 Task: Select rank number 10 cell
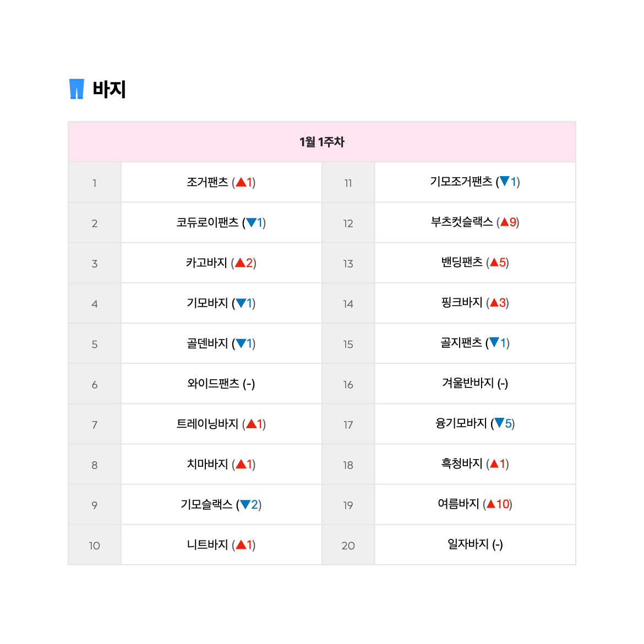[x=95, y=545]
